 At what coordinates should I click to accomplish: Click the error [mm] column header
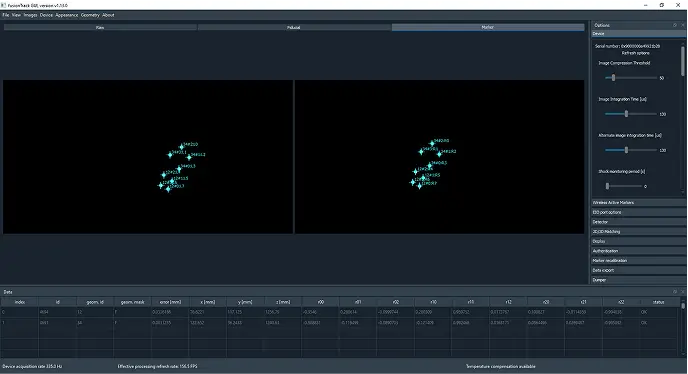[170, 302]
